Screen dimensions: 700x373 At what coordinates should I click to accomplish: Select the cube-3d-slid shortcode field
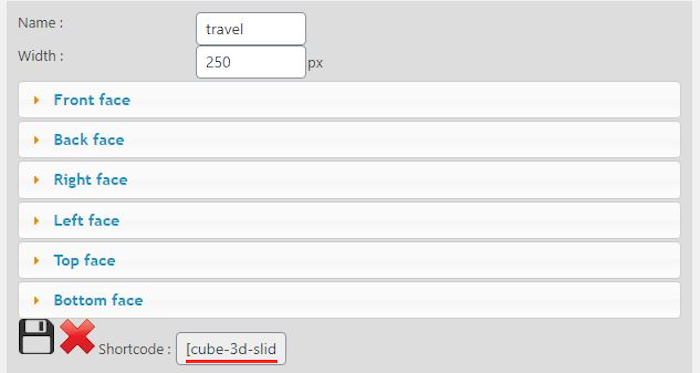point(231,348)
